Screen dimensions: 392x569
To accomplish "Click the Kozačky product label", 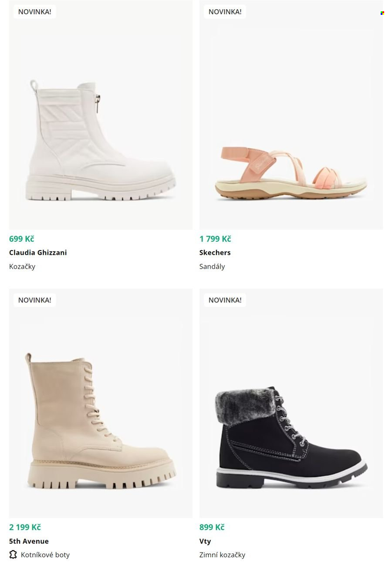I will point(22,266).
